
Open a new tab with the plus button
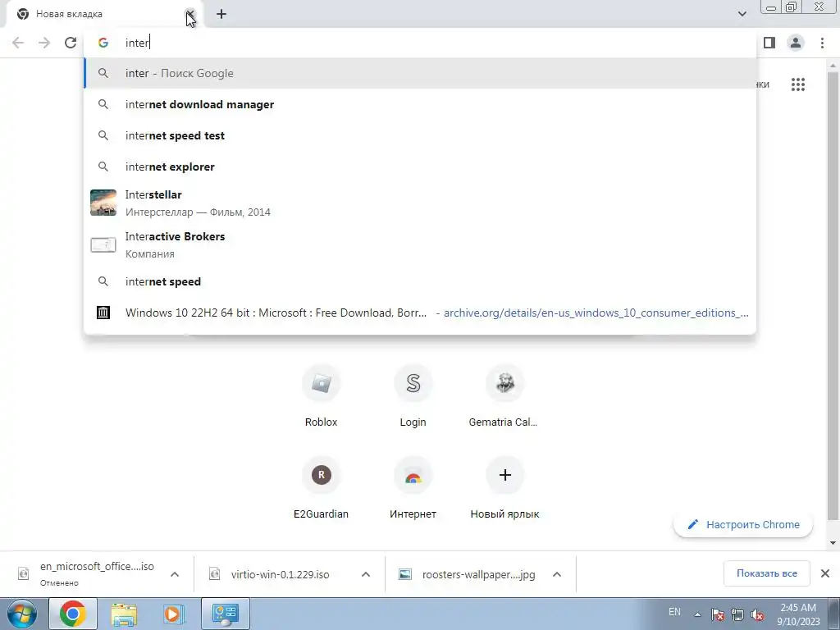221,14
